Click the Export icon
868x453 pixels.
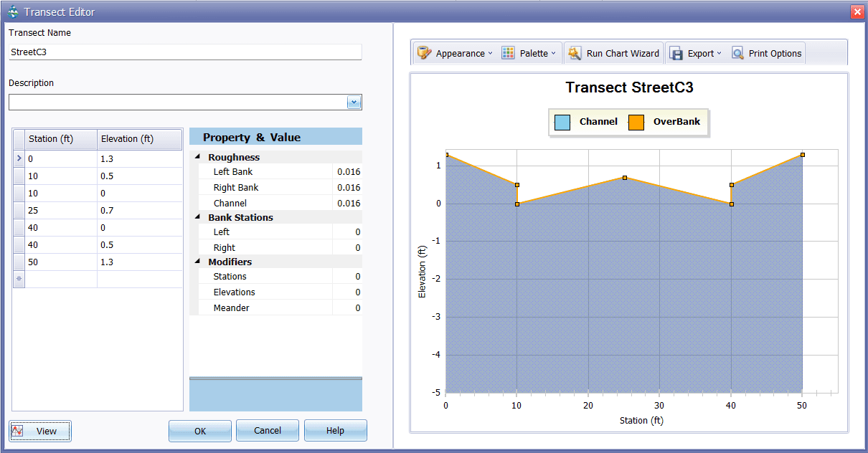(676, 52)
